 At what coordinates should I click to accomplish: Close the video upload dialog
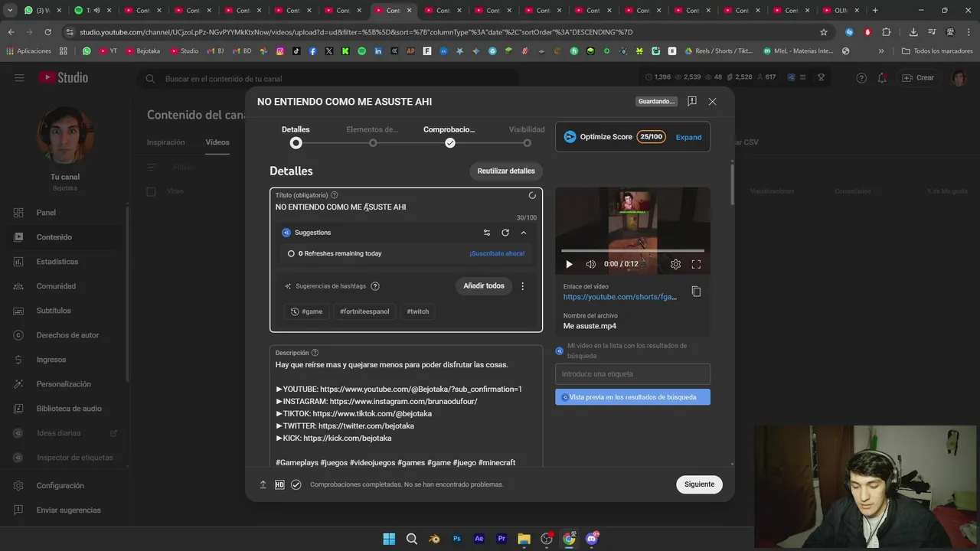[x=712, y=101]
